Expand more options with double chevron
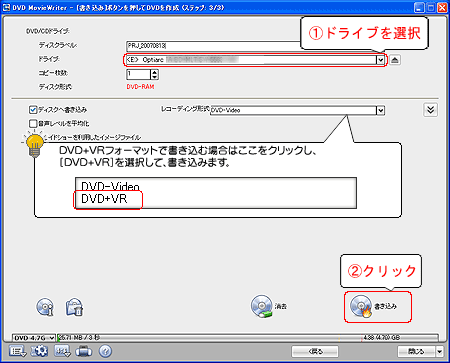This screenshot has height=363, width=450. (430, 110)
